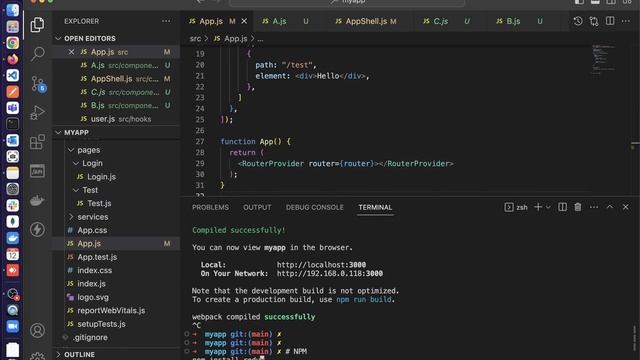
Task: Open Chrome from the dock
Action: click(x=12, y=43)
